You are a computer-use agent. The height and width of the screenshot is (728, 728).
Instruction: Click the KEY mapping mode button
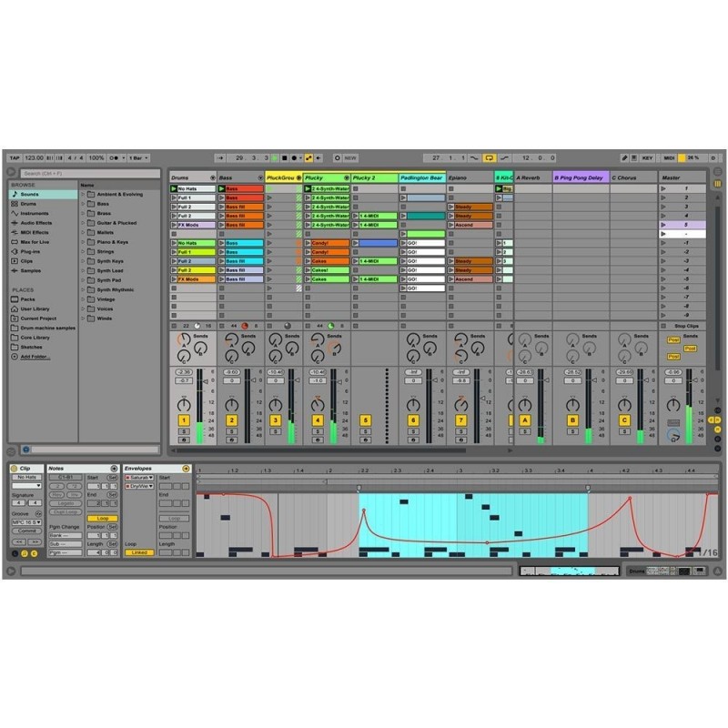(x=646, y=157)
